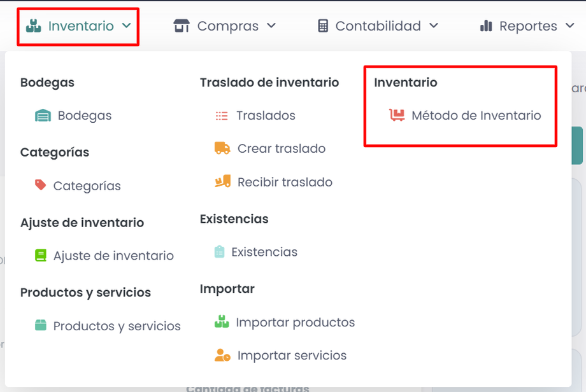Open Ajuste de inventario page

(x=113, y=256)
